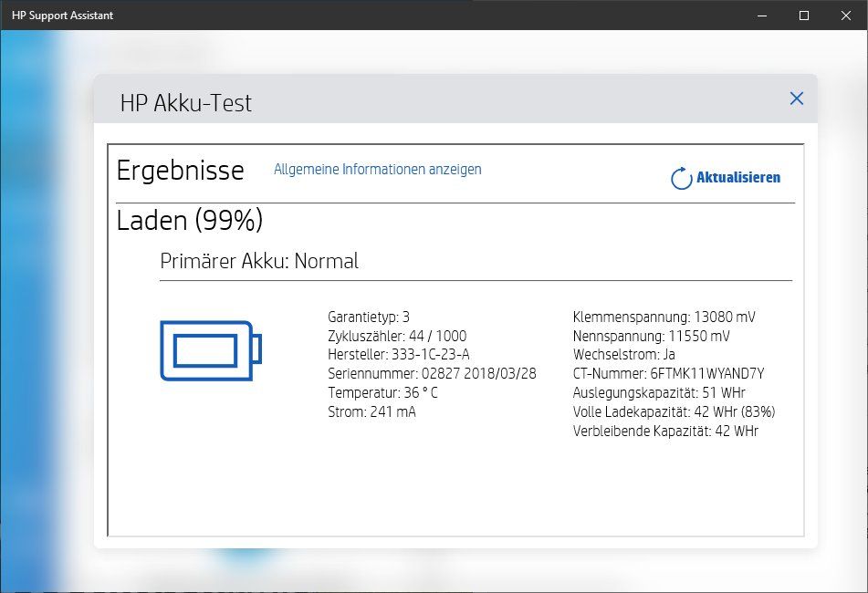Click HP Support Assistant title bar text
Screen dimensions: 868x593
[63, 16]
